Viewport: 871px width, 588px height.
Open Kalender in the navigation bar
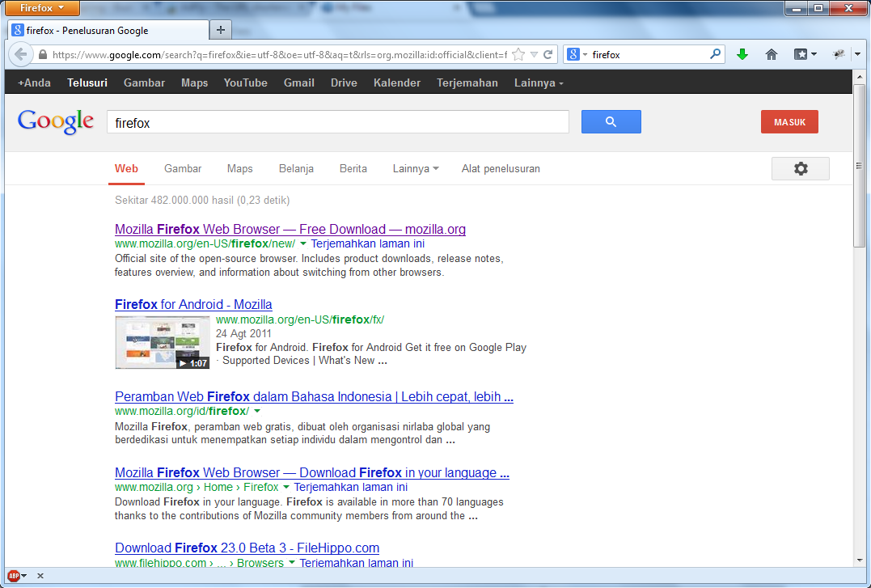[x=396, y=82]
